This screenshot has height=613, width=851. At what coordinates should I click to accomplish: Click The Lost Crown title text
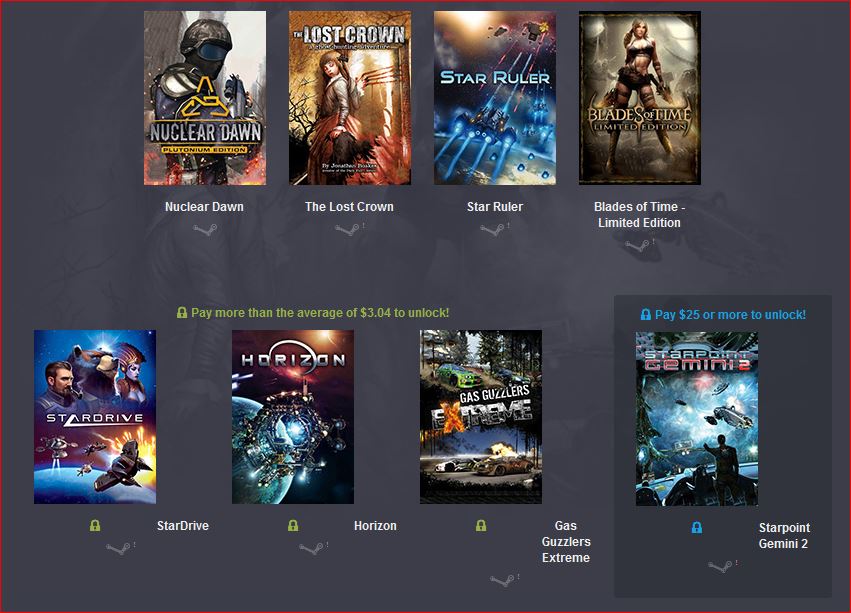(x=350, y=207)
